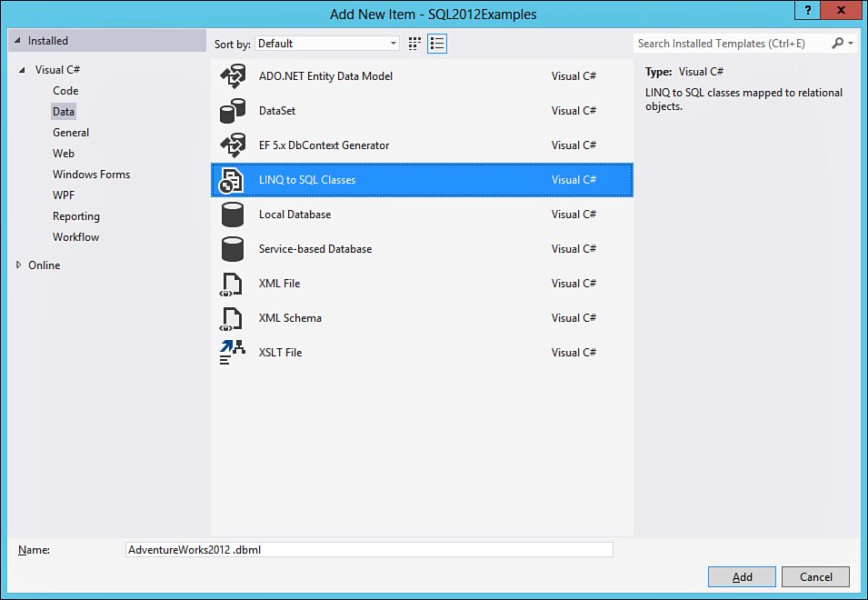Open the Reporting category
This screenshot has height=600, width=868.
(76, 216)
